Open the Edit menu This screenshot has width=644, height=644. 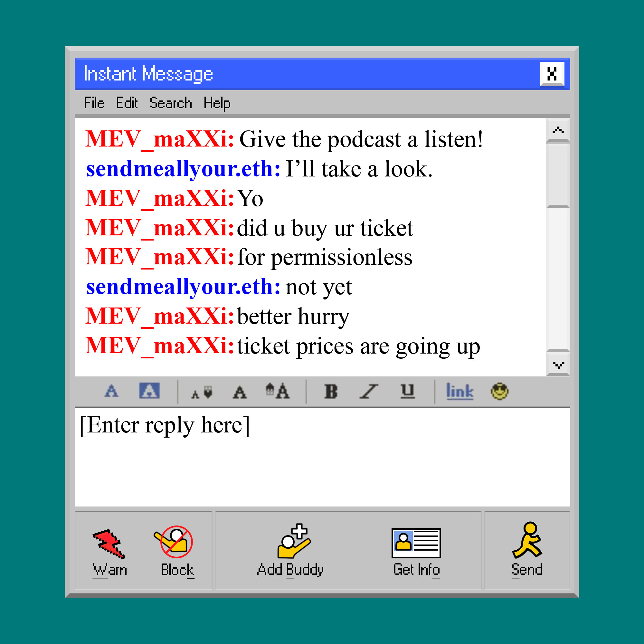tap(127, 103)
